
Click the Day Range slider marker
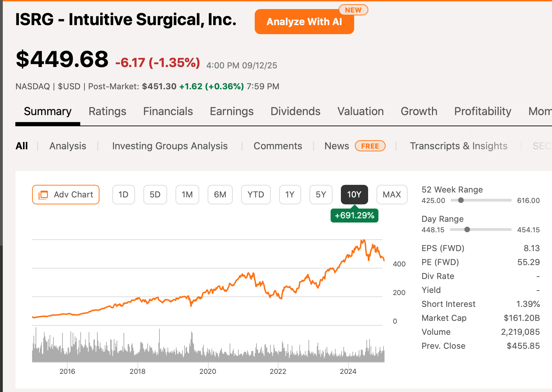tap(467, 229)
